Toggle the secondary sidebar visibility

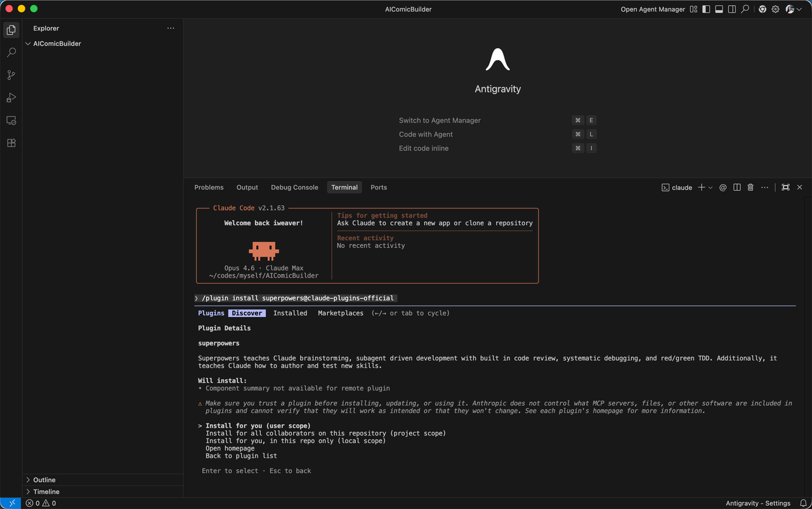[732, 10]
